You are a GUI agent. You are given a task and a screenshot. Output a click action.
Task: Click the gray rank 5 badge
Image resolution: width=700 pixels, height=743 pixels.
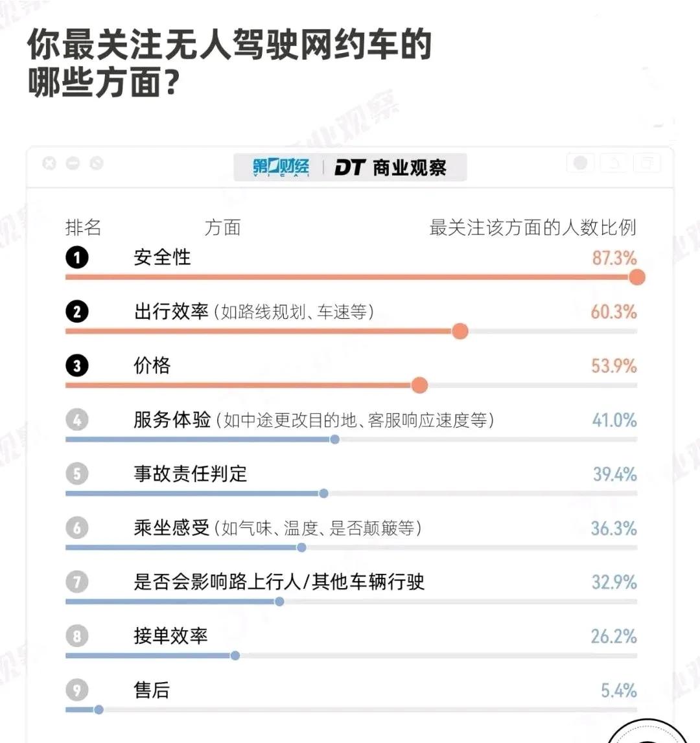77,474
